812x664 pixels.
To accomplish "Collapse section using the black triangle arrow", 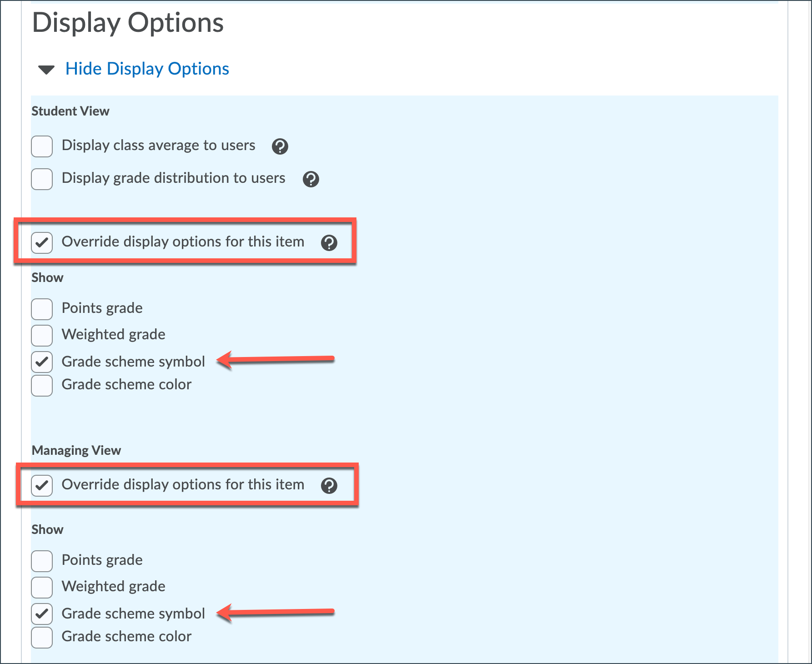I will click(46, 70).
